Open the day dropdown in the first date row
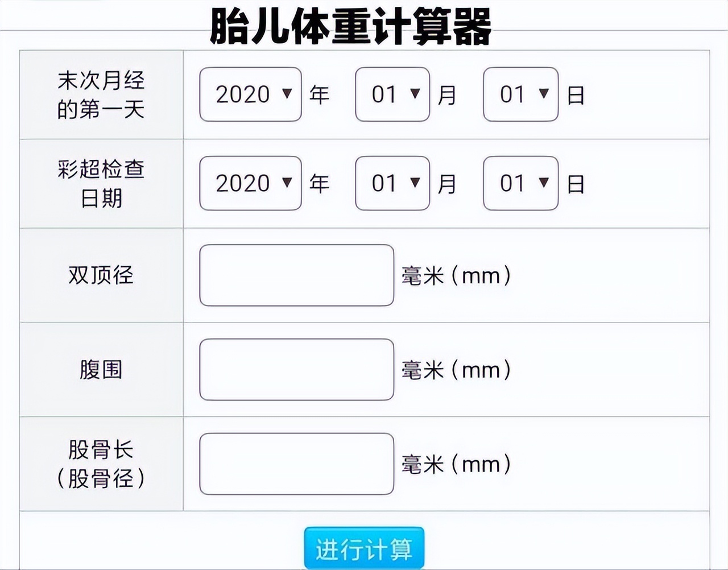Viewport: 728px width, 570px height. [519, 94]
